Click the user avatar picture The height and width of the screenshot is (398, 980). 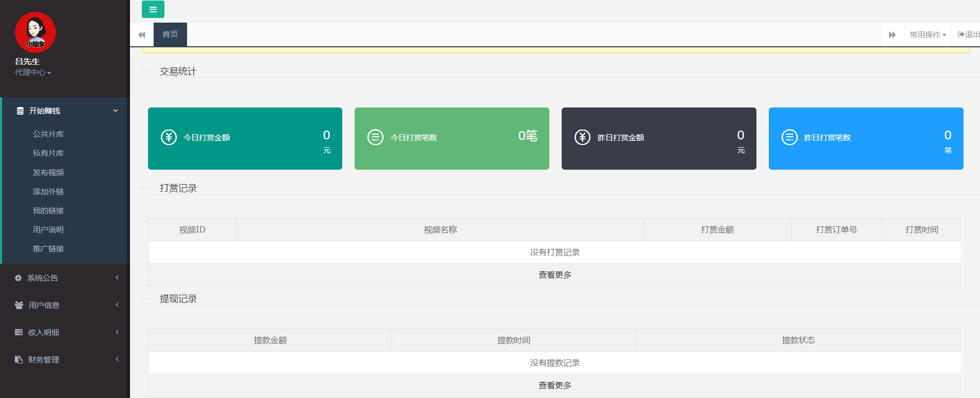click(x=35, y=32)
